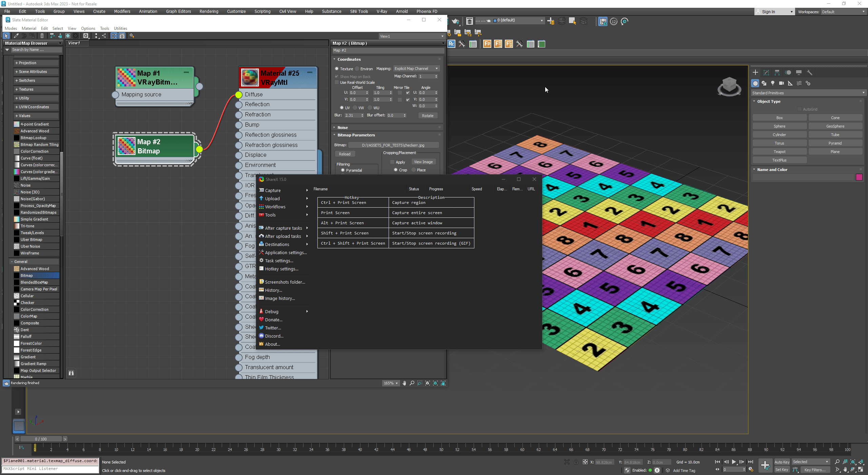The width and height of the screenshot is (868, 475).
Task: Click the Forest SET icon
Action: (x=509, y=44)
